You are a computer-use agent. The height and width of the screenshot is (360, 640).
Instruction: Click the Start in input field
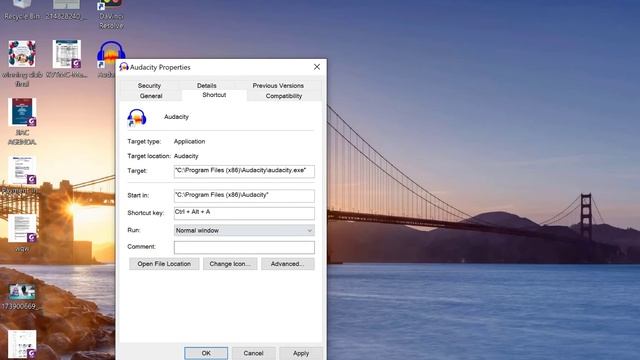(x=244, y=196)
